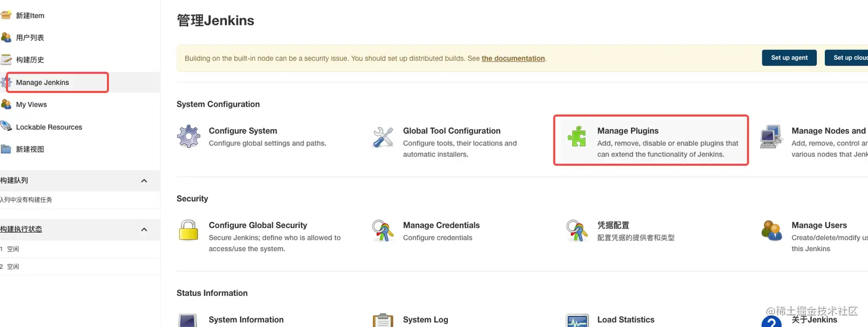Click the 构建历史 notepad icon
This screenshot has width=868, height=327.
click(x=6, y=59)
